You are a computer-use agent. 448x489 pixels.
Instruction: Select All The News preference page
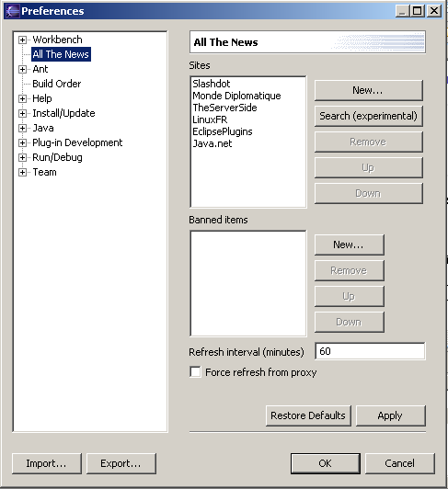pyautogui.click(x=61, y=54)
